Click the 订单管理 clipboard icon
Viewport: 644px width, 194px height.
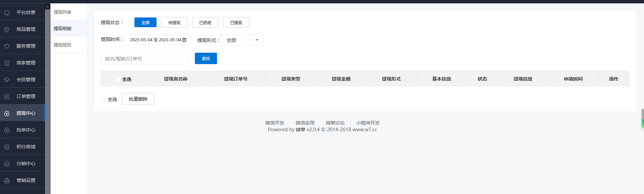(7, 96)
